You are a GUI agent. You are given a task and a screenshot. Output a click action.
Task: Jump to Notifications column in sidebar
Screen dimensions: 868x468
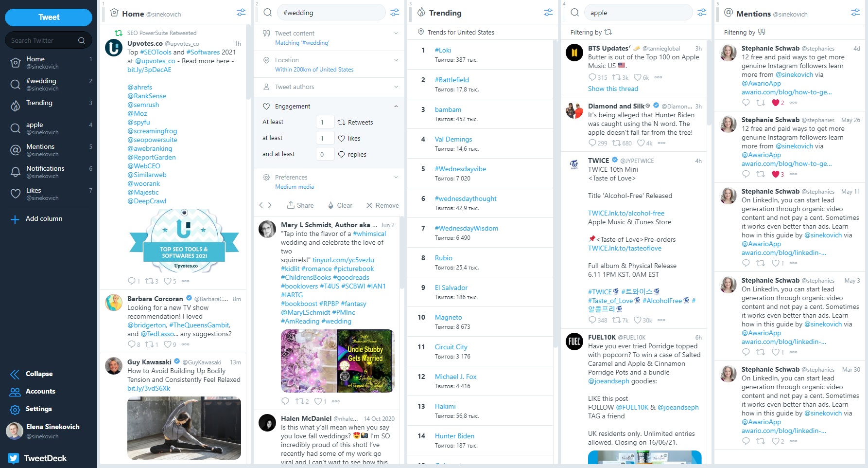click(49, 172)
